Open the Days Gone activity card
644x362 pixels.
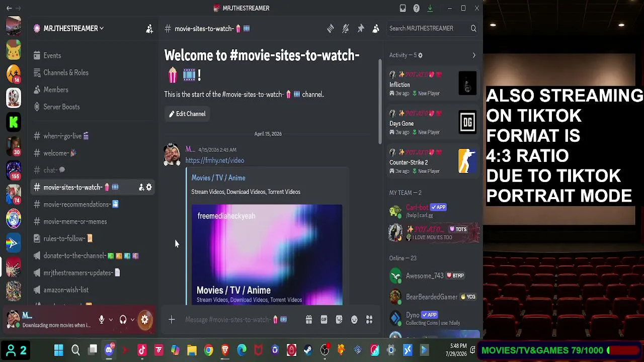(433, 123)
